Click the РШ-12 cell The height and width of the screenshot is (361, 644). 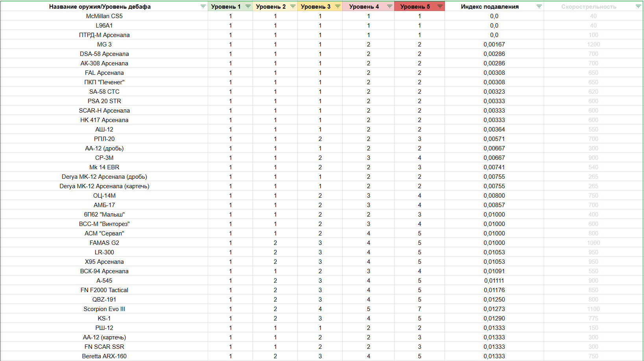click(x=104, y=328)
